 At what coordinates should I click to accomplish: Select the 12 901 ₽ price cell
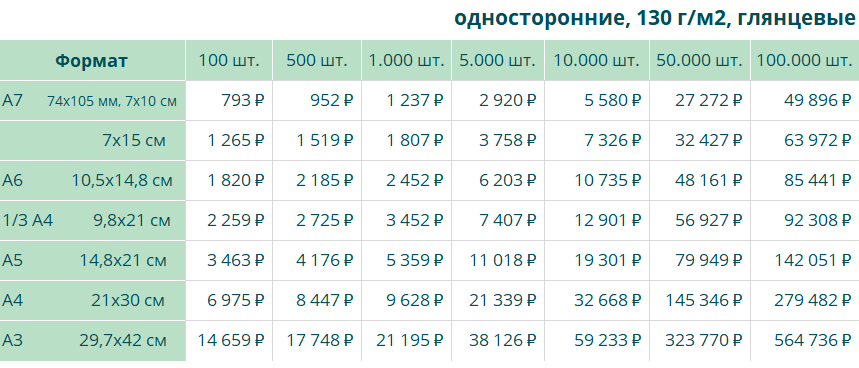[597, 221]
